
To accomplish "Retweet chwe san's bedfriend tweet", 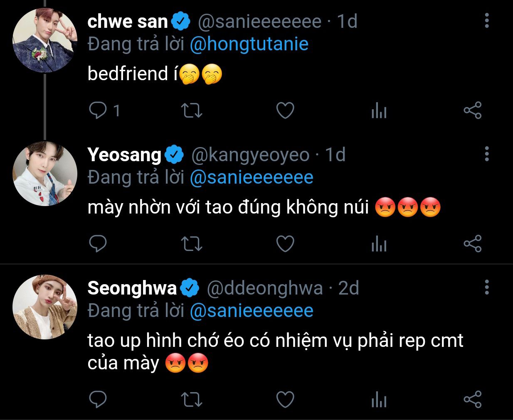I will point(192,111).
